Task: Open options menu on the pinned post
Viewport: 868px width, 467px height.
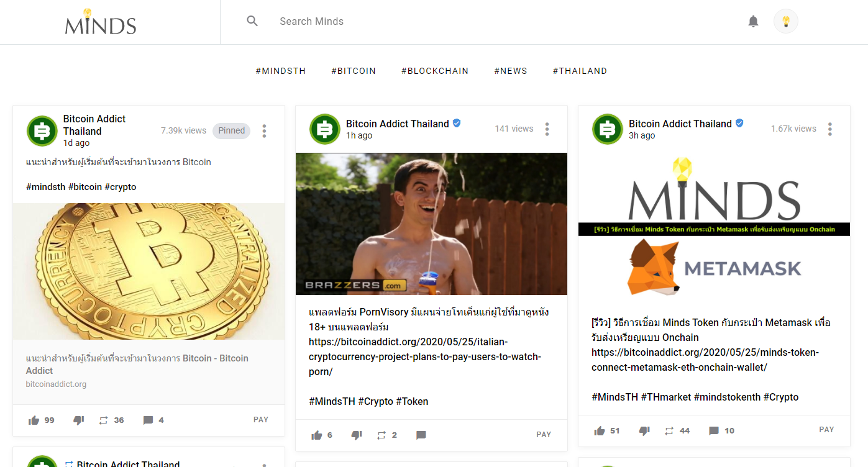Action: click(264, 131)
